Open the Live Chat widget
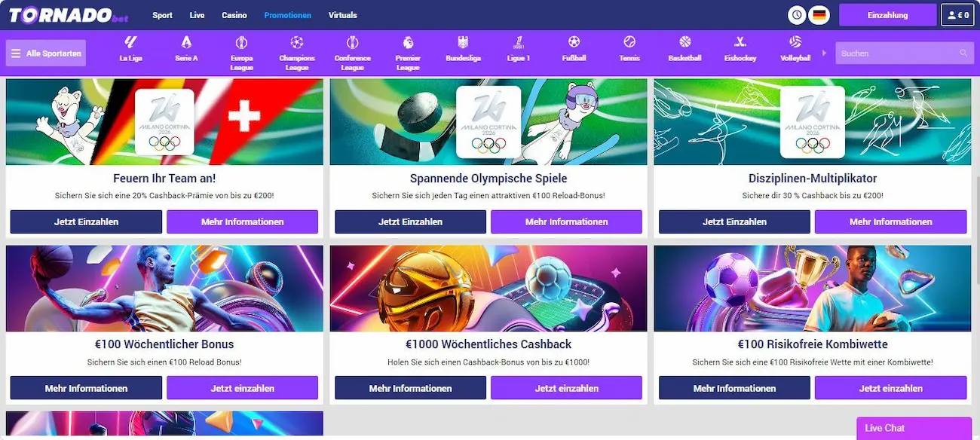Image resolution: width=980 pixels, height=440 pixels. coord(914,428)
